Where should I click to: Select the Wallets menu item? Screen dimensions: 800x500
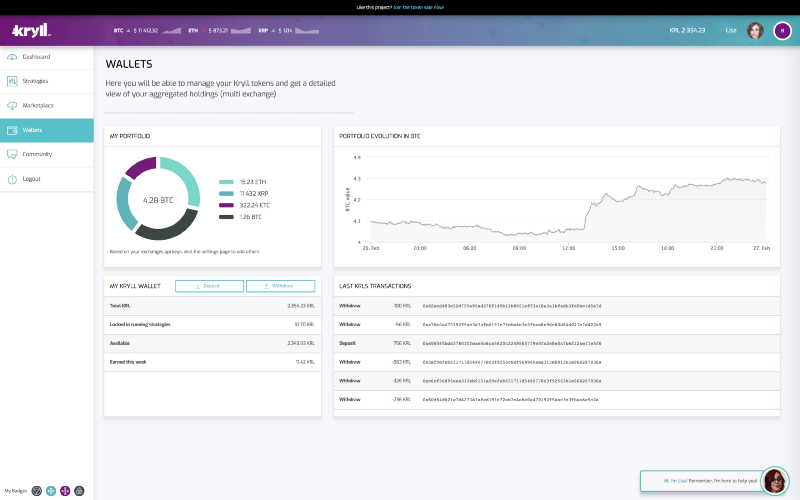(46, 130)
